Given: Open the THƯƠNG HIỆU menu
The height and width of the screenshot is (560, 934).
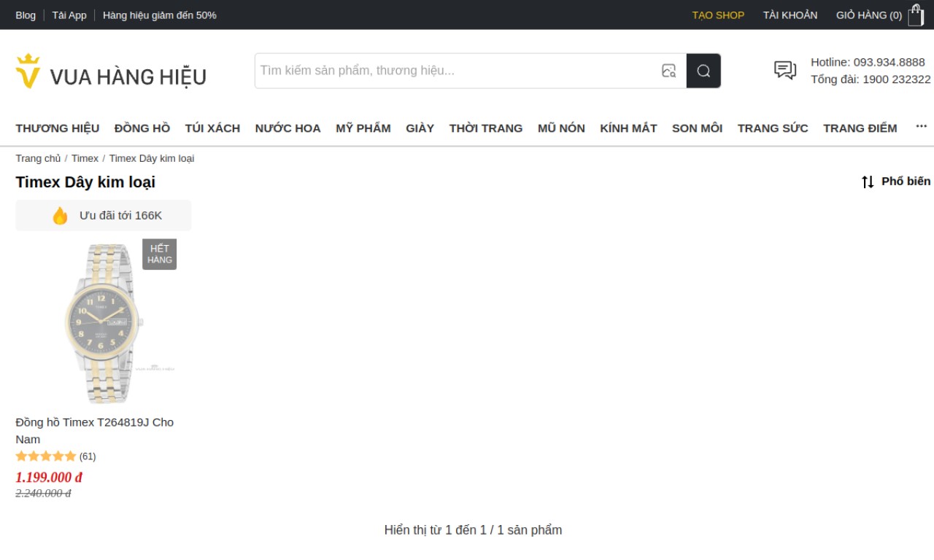Looking at the screenshot, I should [58, 128].
